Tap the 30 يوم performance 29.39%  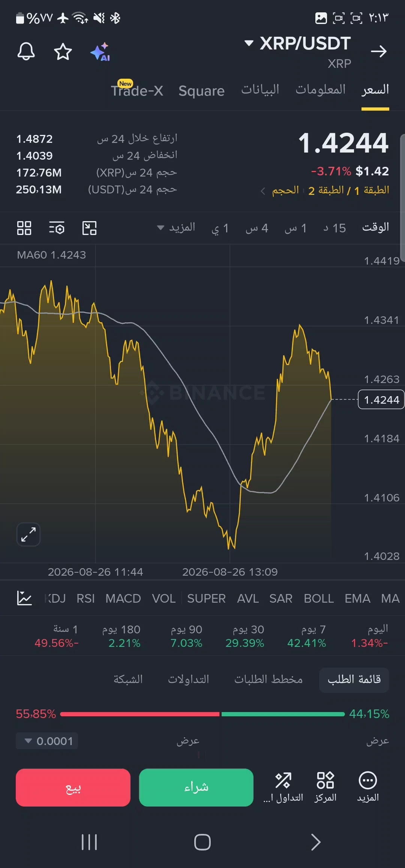click(x=245, y=636)
